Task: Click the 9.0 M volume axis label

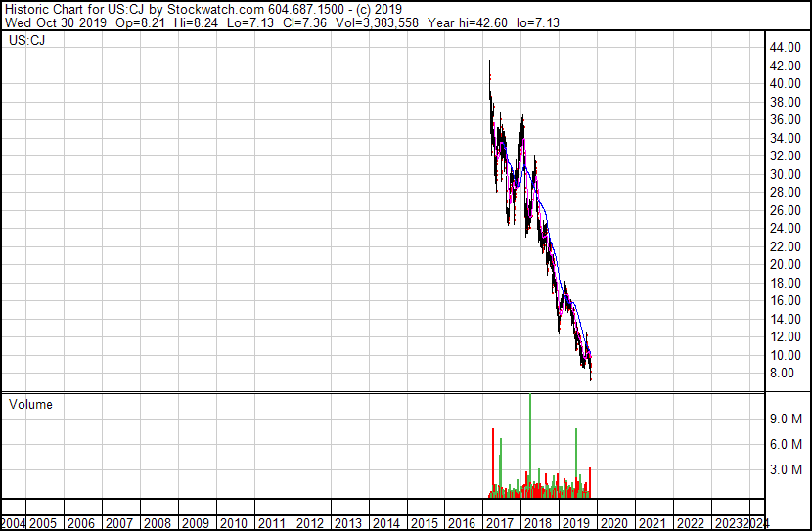Action: click(786, 419)
